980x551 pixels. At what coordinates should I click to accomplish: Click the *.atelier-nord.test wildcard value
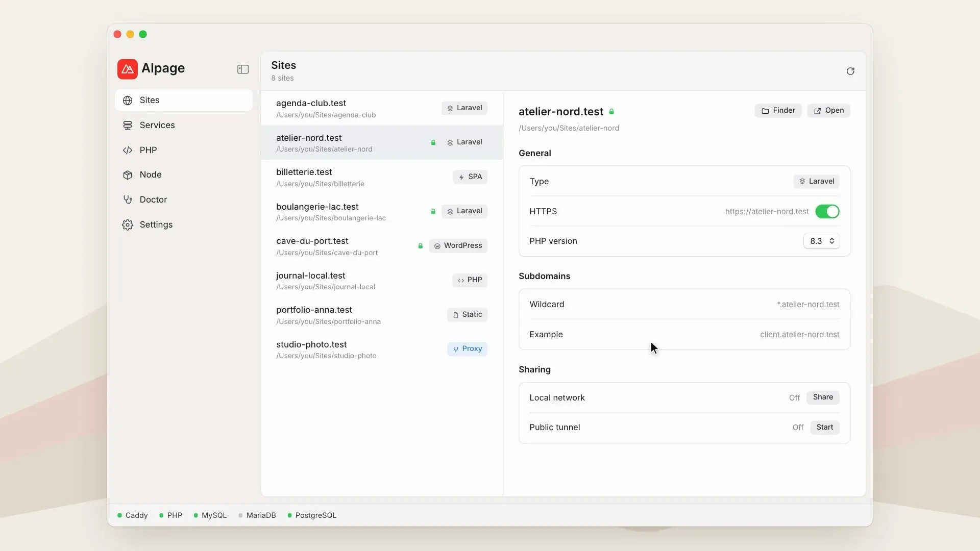808,305
